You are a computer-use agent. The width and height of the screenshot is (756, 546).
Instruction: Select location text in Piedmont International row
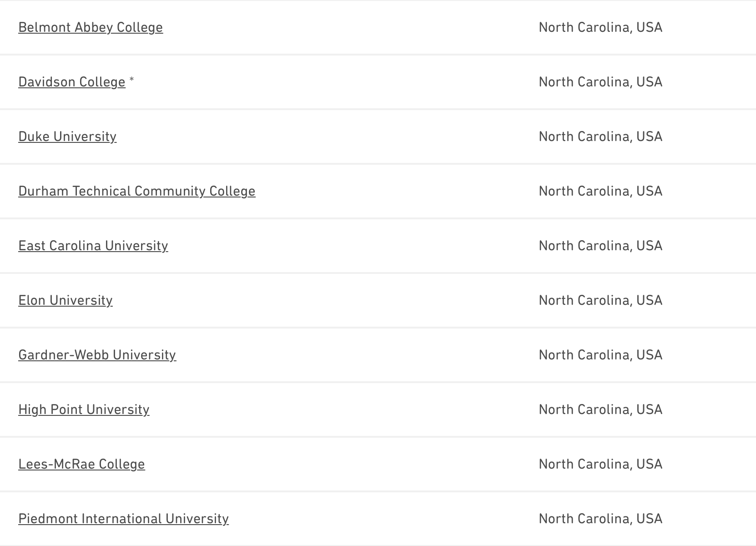point(600,519)
